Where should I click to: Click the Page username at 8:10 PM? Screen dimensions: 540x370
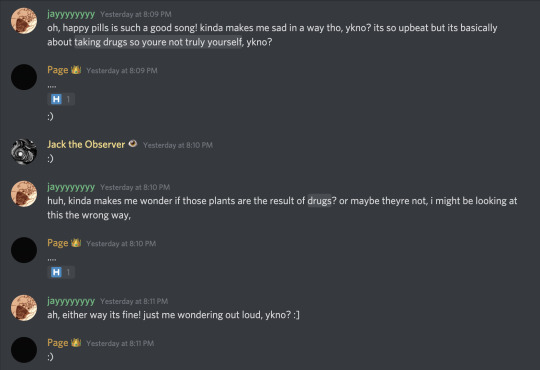pyautogui.click(x=58, y=243)
